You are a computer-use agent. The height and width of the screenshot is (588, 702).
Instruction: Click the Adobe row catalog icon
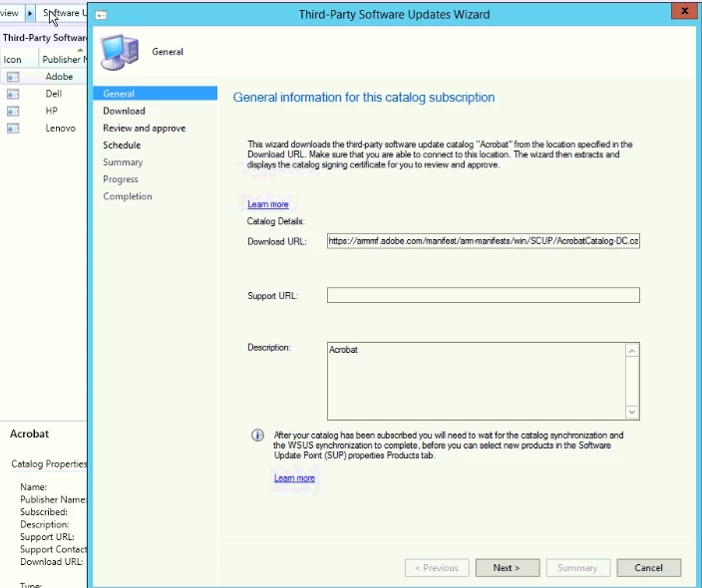[x=13, y=77]
